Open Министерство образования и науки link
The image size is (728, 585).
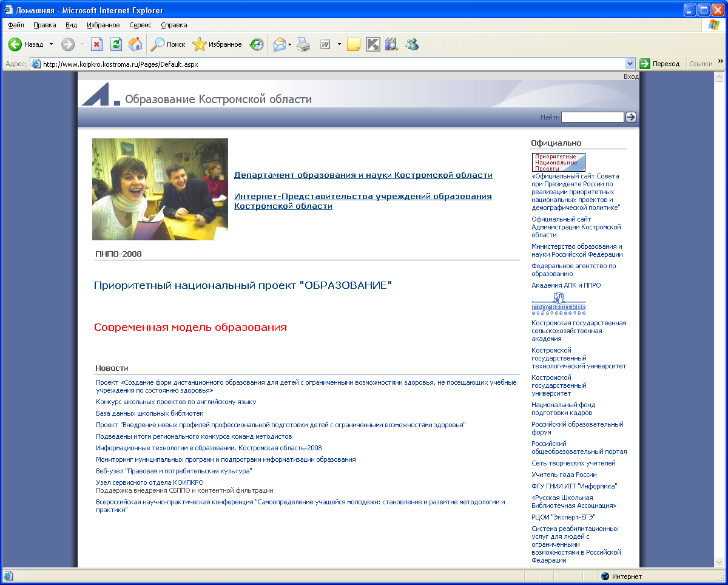[577, 251]
